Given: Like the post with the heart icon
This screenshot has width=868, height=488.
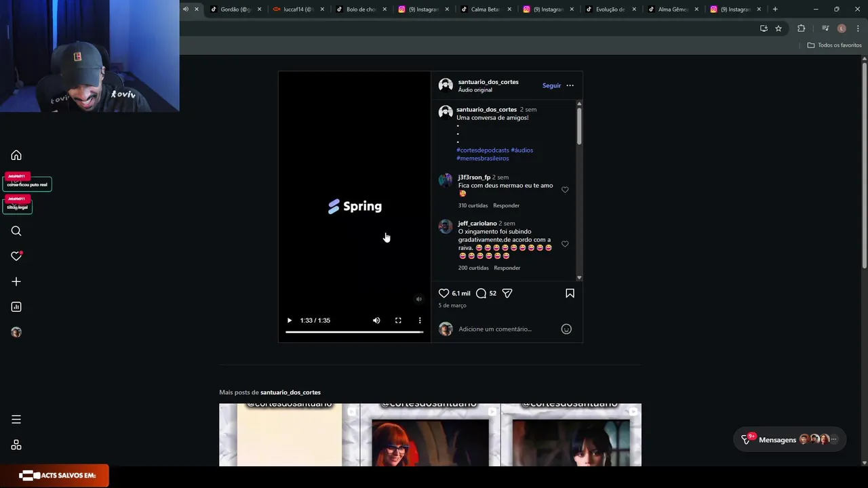Looking at the screenshot, I should click(x=443, y=293).
